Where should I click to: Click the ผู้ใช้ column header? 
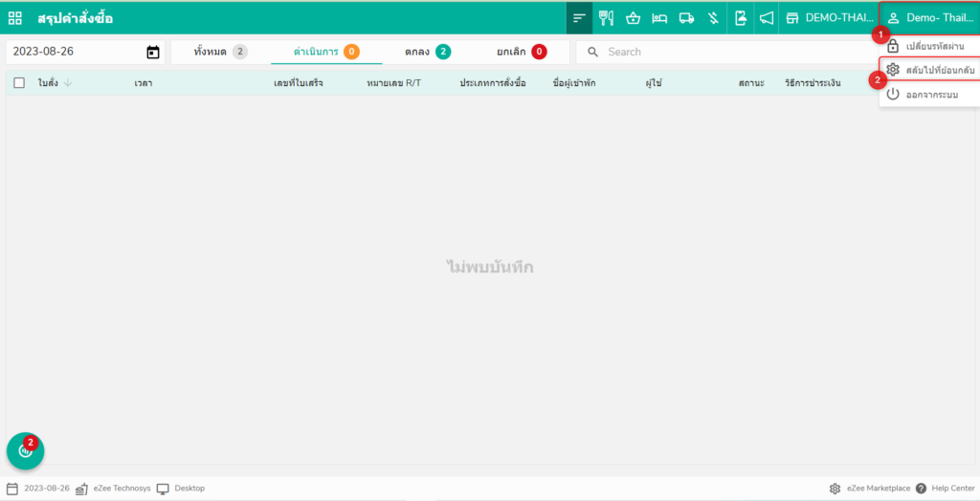click(x=654, y=83)
